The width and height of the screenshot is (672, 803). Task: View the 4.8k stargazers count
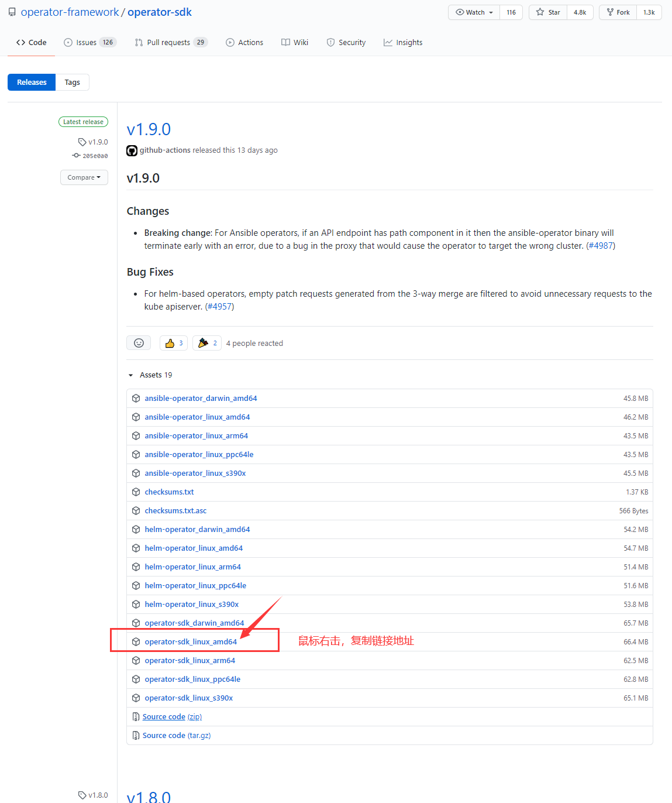pos(580,12)
